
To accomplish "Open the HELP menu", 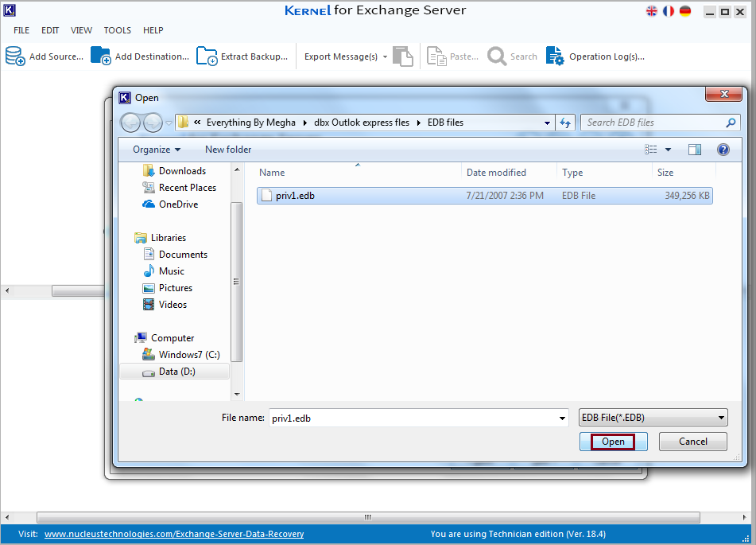I will (153, 30).
